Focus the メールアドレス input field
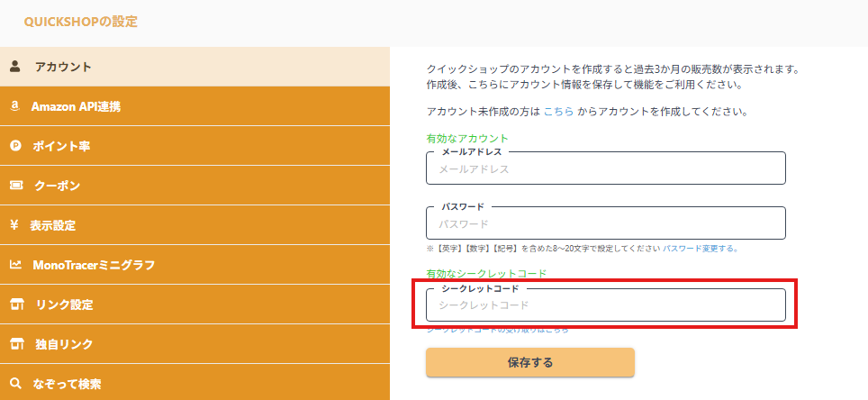868x400 pixels. [606, 168]
